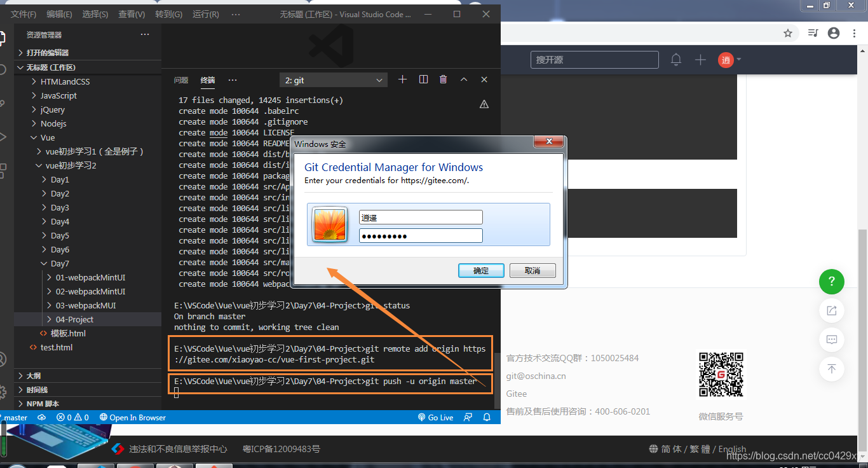Open 查看(V) menu
The height and width of the screenshot is (468, 868).
[132, 14]
